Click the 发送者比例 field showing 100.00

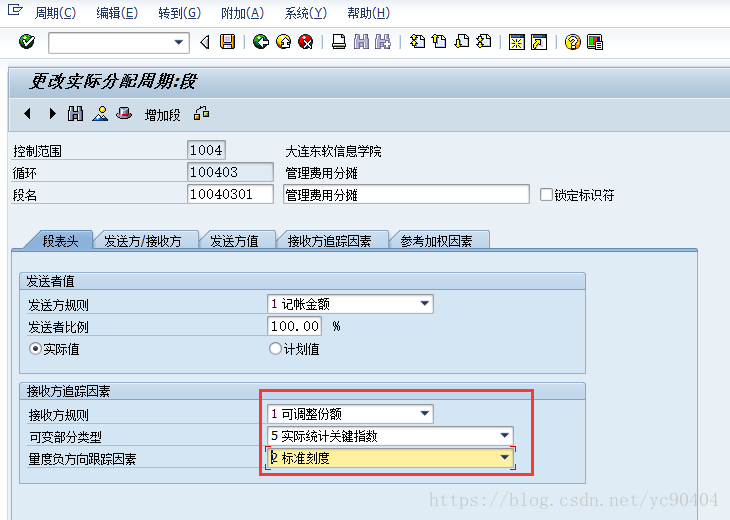(294, 326)
